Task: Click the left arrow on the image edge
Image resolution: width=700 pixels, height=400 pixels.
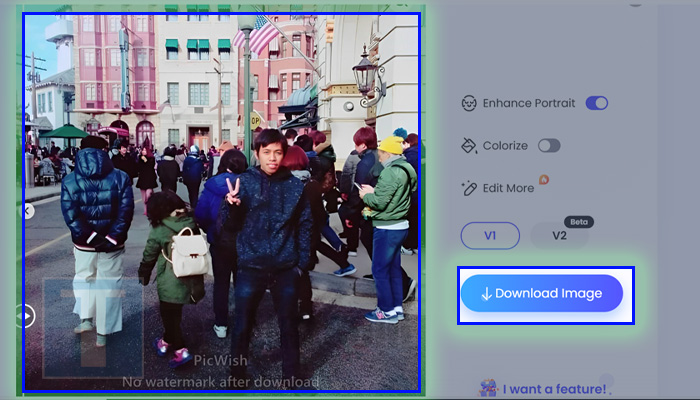Action: (x=28, y=211)
